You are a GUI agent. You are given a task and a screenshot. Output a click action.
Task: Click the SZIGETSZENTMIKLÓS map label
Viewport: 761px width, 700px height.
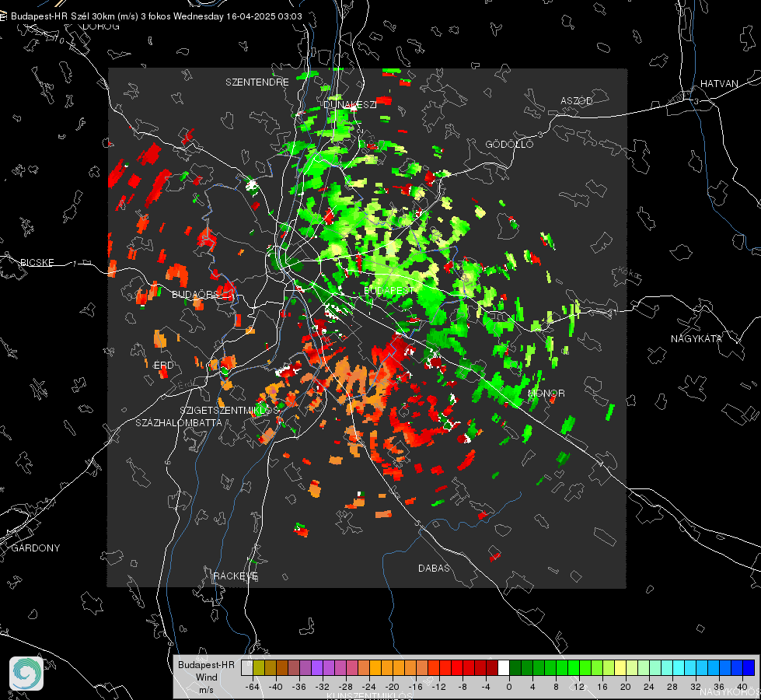tap(229, 410)
